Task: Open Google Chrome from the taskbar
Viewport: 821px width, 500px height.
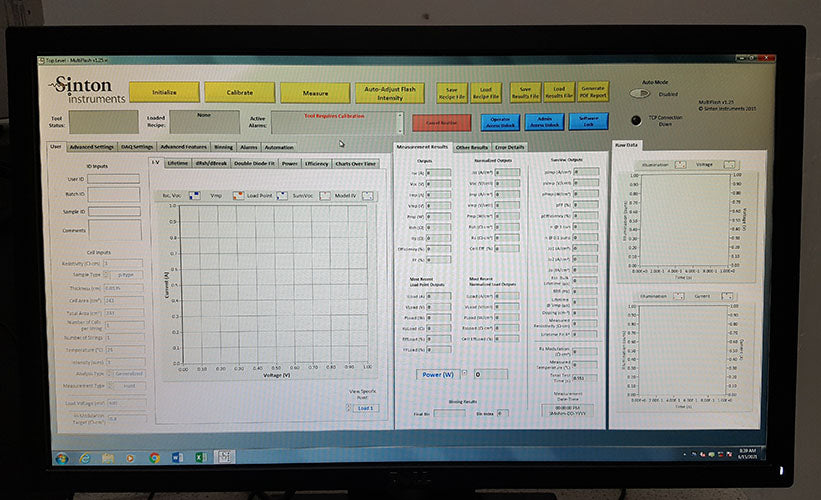Action: point(154,457)
